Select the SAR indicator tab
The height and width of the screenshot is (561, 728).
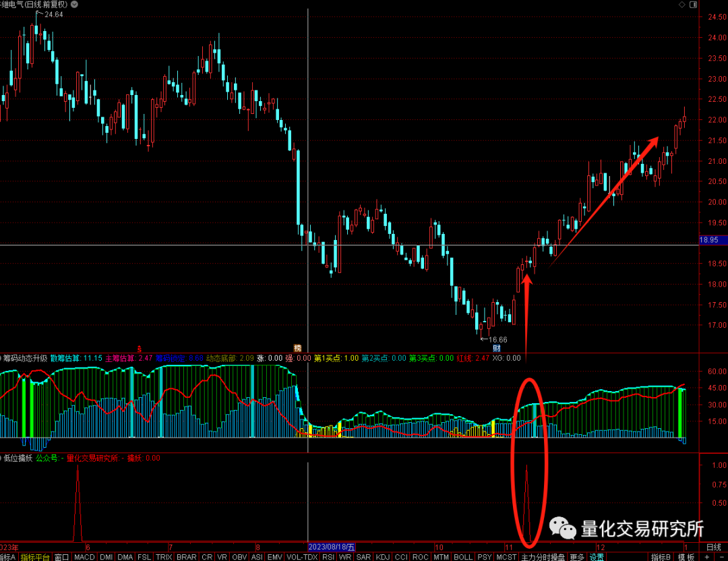[x=363, y=557]
